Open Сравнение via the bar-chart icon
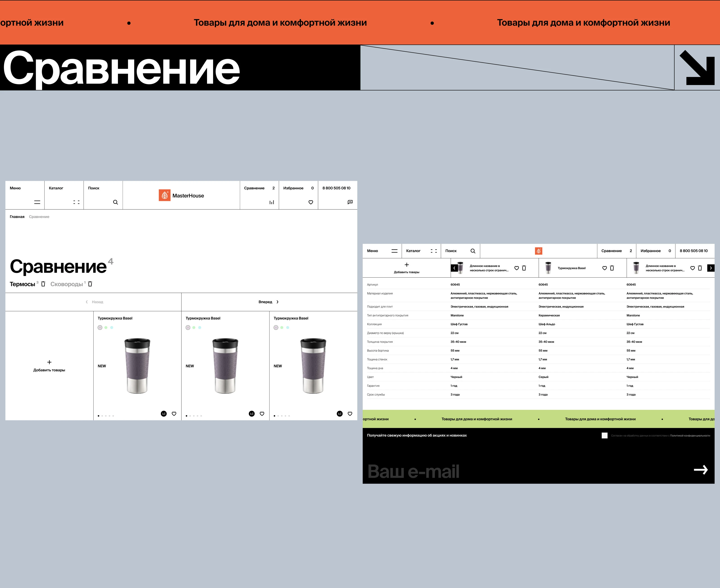This screenshot has height=588, width=720. 271,202
